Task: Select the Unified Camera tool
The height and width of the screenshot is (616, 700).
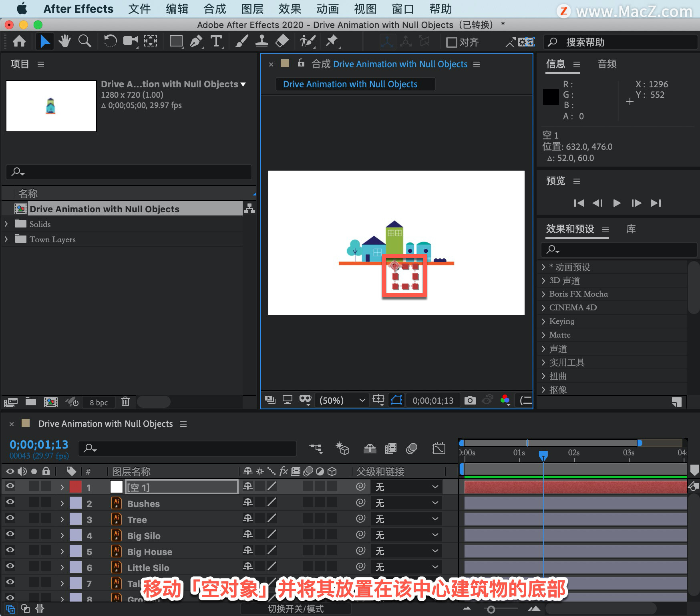Action: [x=130, y=41]
